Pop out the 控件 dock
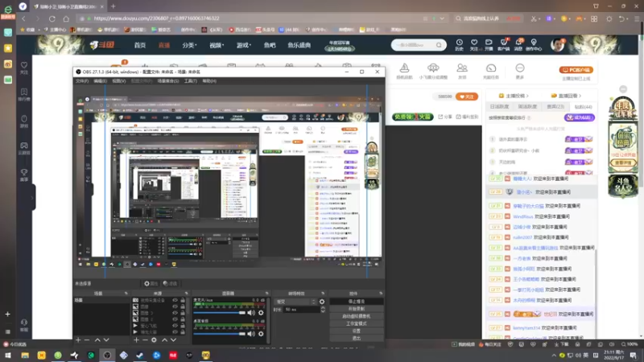Screen dimensions: 644x362 [381, 294]
